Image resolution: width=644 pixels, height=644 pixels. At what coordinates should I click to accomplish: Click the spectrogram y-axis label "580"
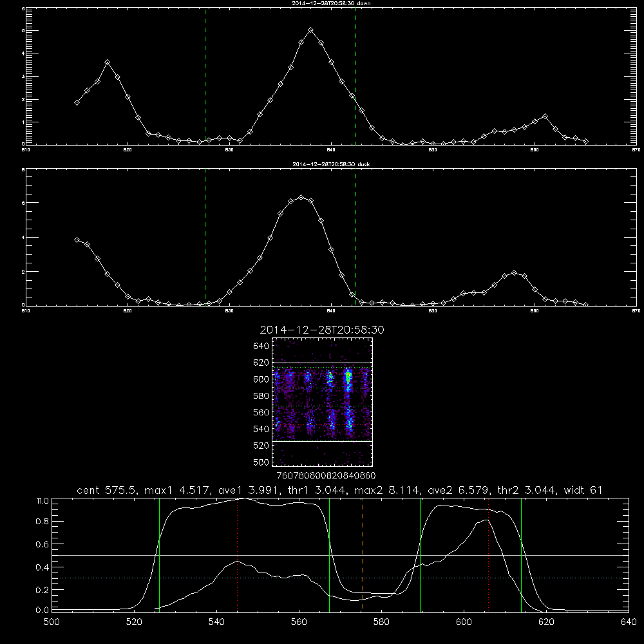coord(261,396)
